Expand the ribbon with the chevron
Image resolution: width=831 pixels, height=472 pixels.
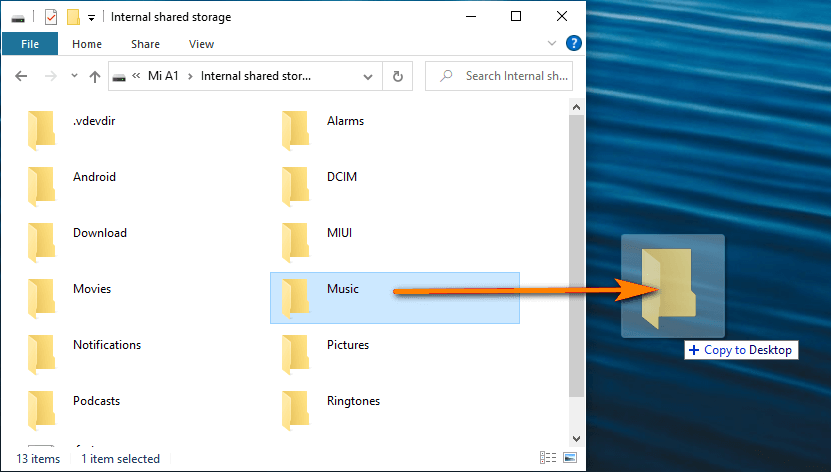(552, 43)
